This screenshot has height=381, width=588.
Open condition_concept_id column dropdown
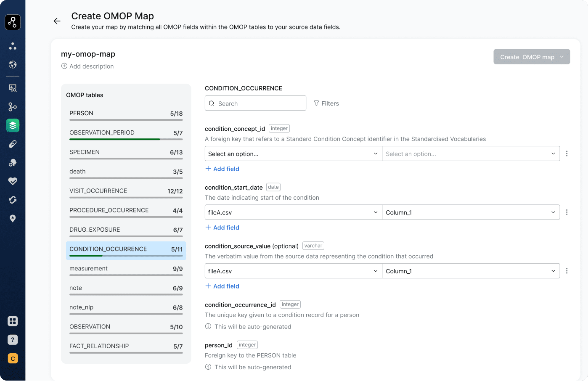click(x=471, y=154)
